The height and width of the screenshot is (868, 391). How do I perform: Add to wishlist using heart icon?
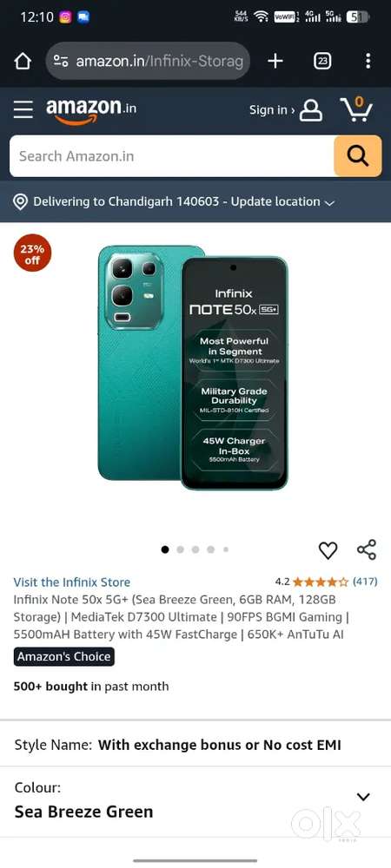tap(328, 549)
